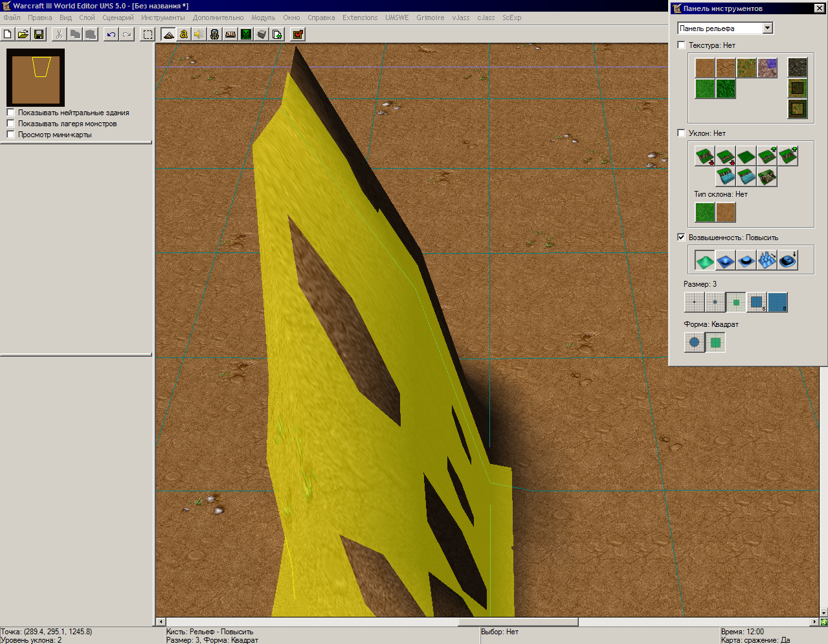Pick the purple-corner stone texture tile
This screenshot has height=644, width=828.
click(767, 68)
